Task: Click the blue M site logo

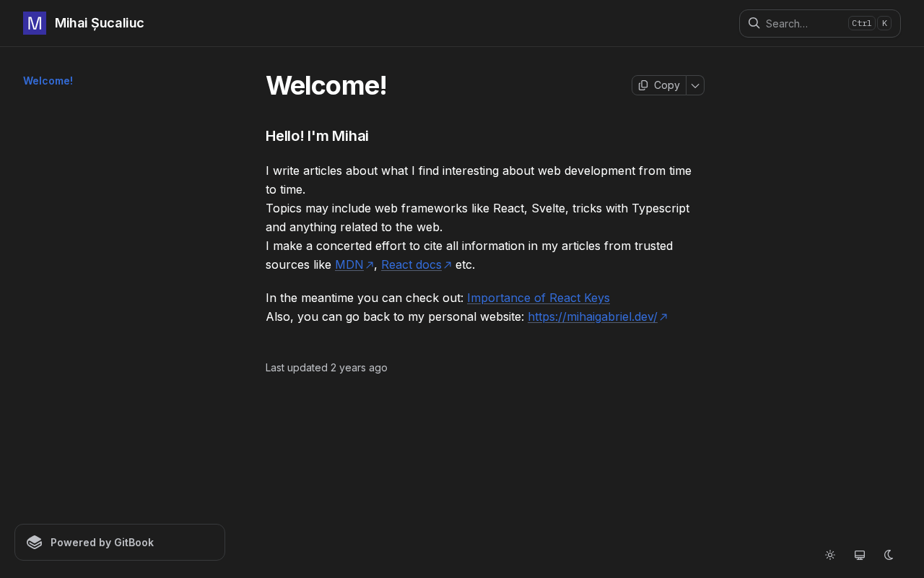Action: (x=35, y=23)
